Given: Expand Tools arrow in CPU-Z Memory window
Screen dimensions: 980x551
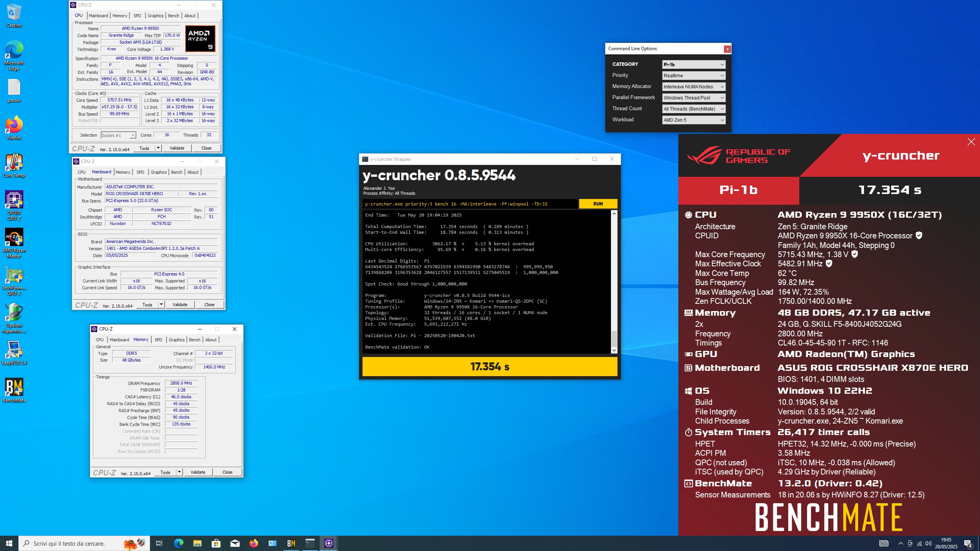Looking at the screenshot, I should [179, 472].
